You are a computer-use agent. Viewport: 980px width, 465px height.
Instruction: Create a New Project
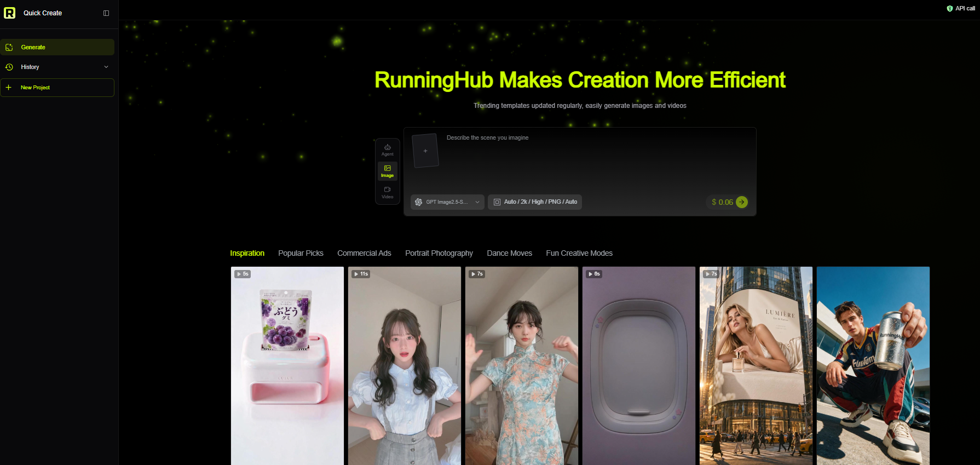point(57,88)
